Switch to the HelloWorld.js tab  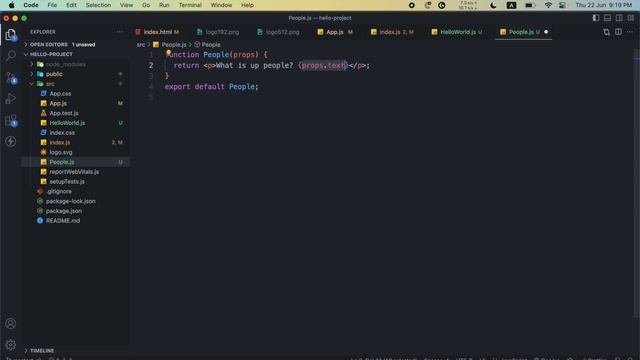pyautogui.click(x=458, y=32)
